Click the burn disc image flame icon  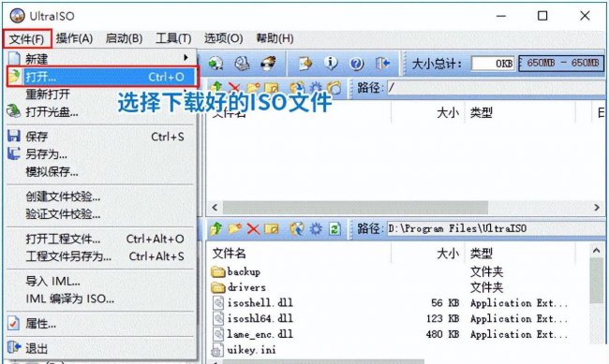point(268,63)
